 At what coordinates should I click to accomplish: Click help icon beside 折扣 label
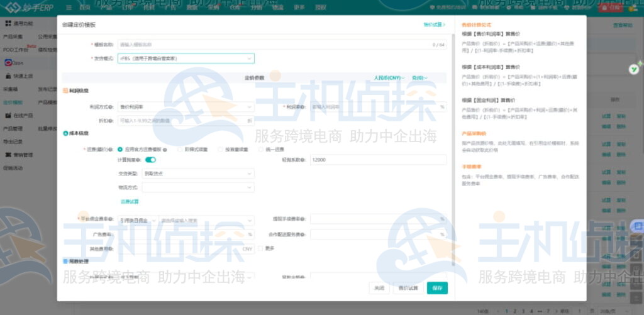click(x=111, y=121)
